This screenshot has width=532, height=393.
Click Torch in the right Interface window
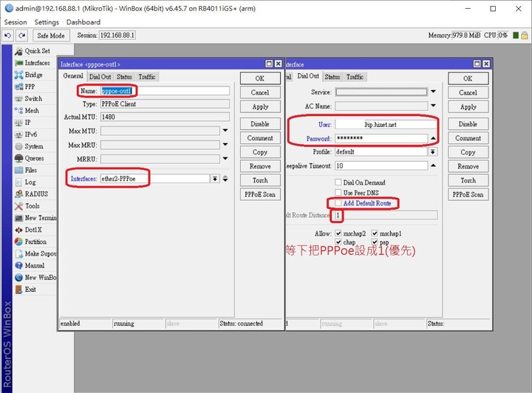pyautogui.click(x=468, y=180)
